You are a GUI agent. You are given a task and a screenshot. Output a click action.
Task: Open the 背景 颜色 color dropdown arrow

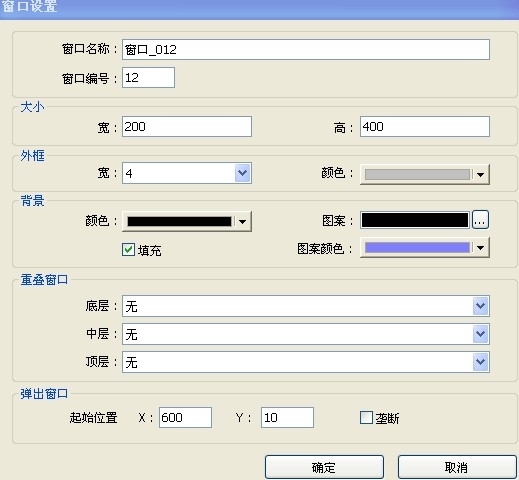pos(242,221)
